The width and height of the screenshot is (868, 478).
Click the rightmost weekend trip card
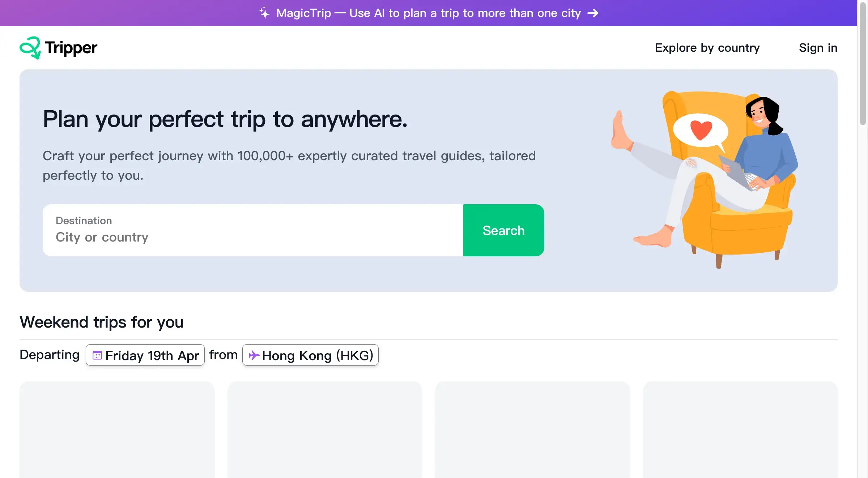(x=740, y=430)
